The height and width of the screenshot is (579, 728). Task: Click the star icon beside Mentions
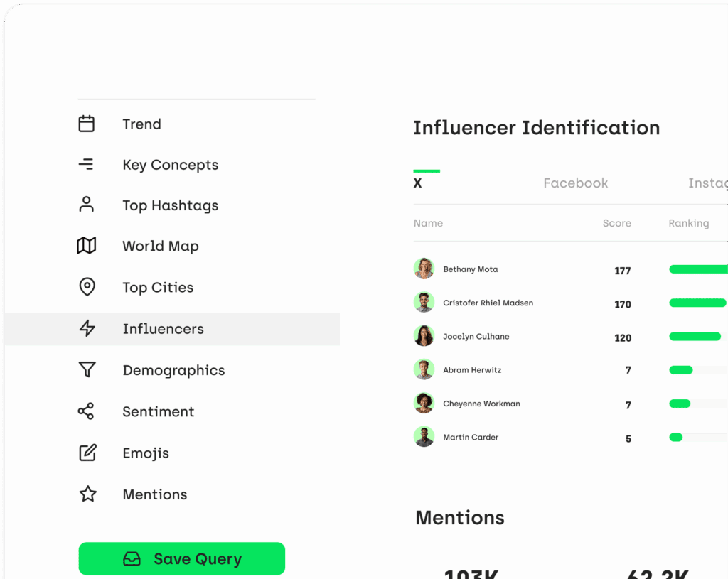(87, 494)
